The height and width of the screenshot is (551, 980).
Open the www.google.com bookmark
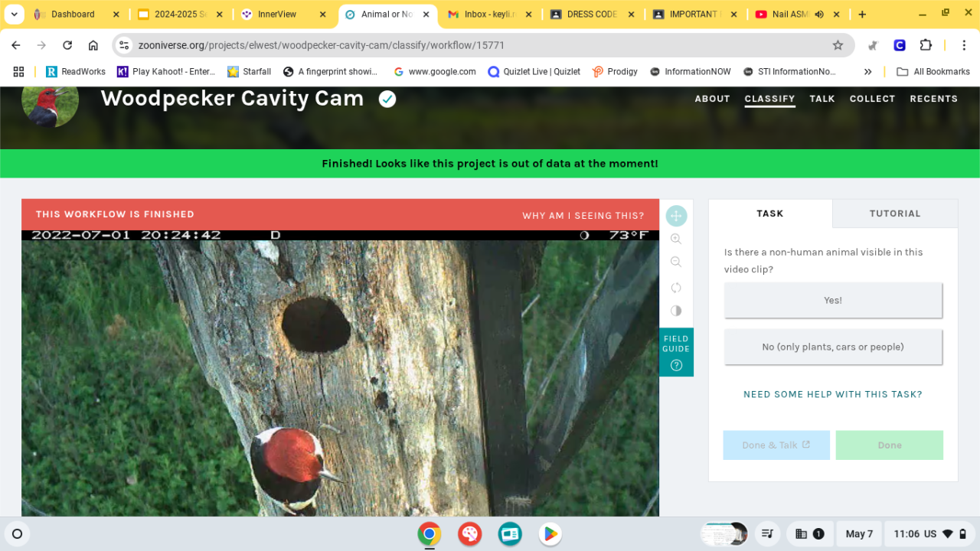click(x=435, y=71)
